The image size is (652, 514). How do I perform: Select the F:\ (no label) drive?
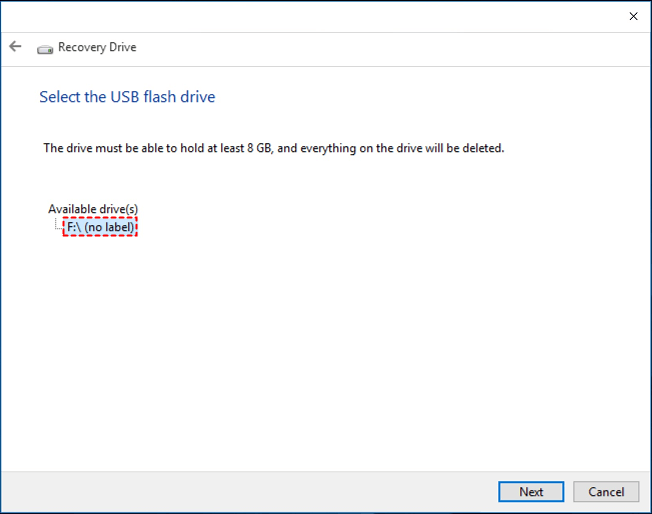pos(99,228)
